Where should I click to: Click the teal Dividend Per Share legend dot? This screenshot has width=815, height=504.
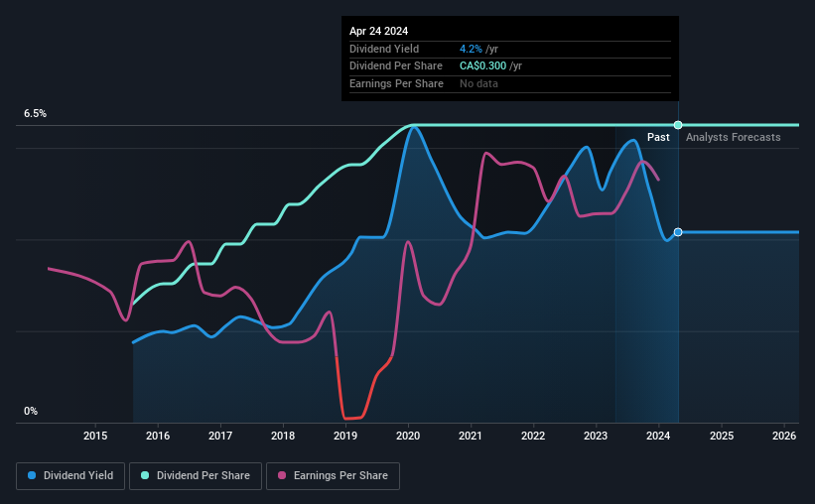pos(145,475)
